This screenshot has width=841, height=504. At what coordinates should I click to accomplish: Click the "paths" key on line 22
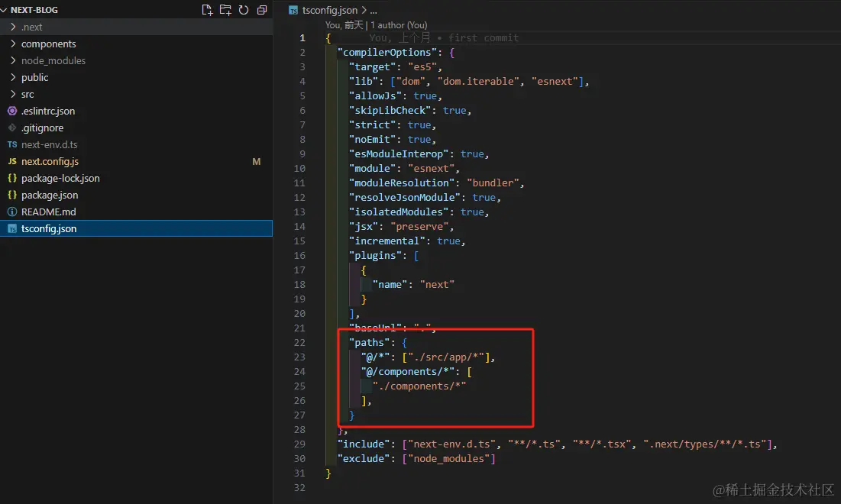click(370, 343)
